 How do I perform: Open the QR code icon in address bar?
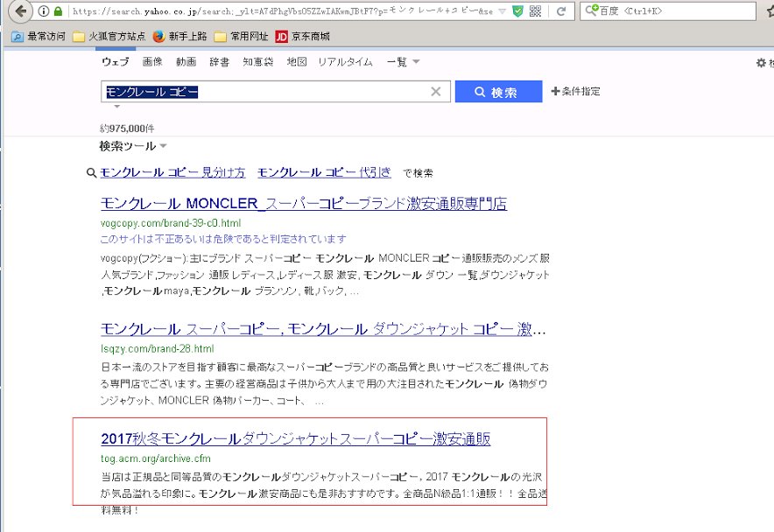point(535,10)
